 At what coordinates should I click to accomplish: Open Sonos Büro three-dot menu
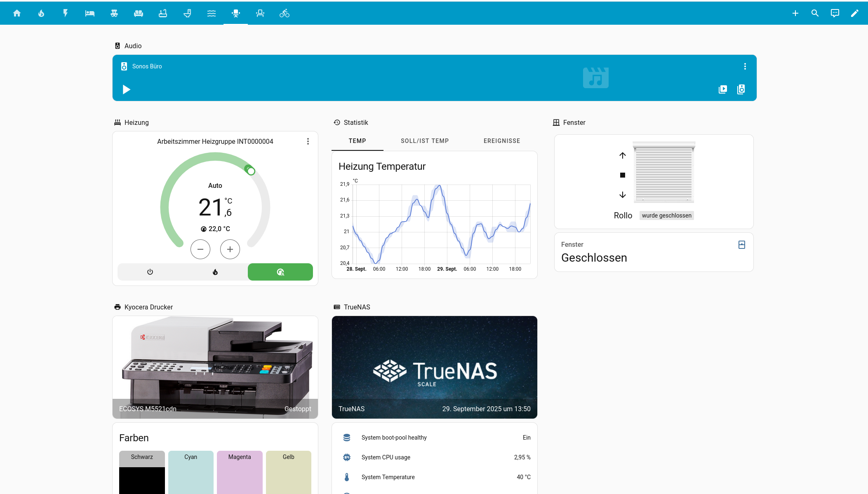(x=745, y=66)
